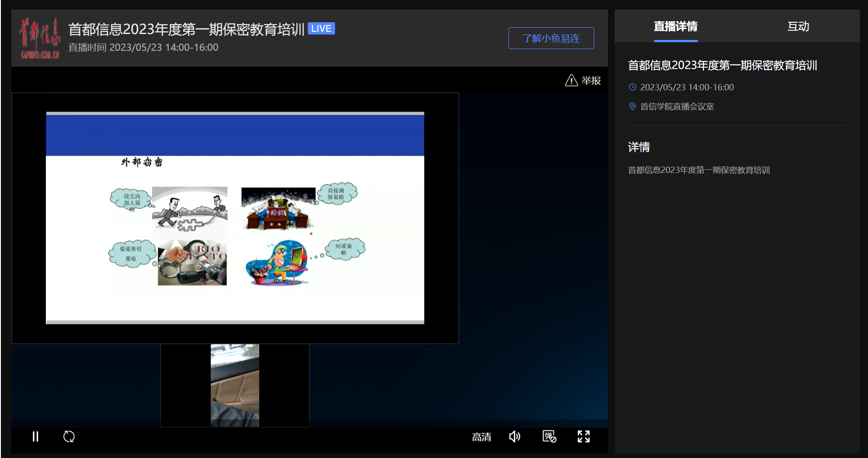Viewport: 868px width, 458px height.
Task: Click the 首信学院直播会议室 location text
Action: click(x=677, y=107)
